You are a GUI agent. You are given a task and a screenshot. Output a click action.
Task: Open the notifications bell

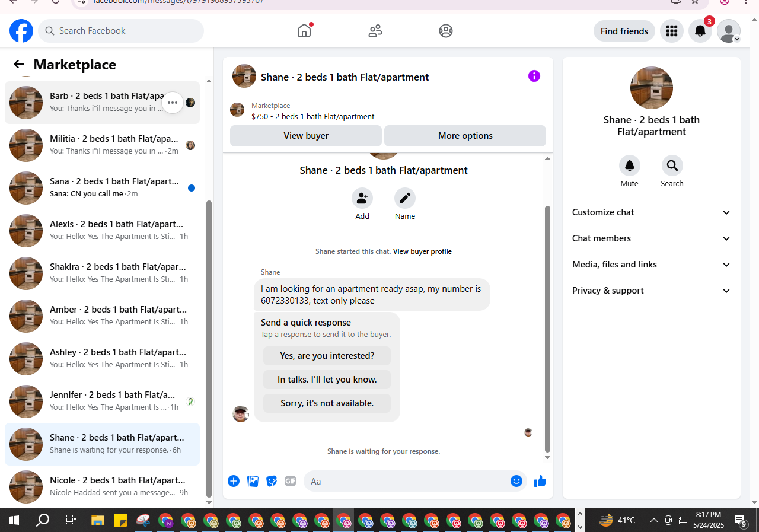pos(700,31)
